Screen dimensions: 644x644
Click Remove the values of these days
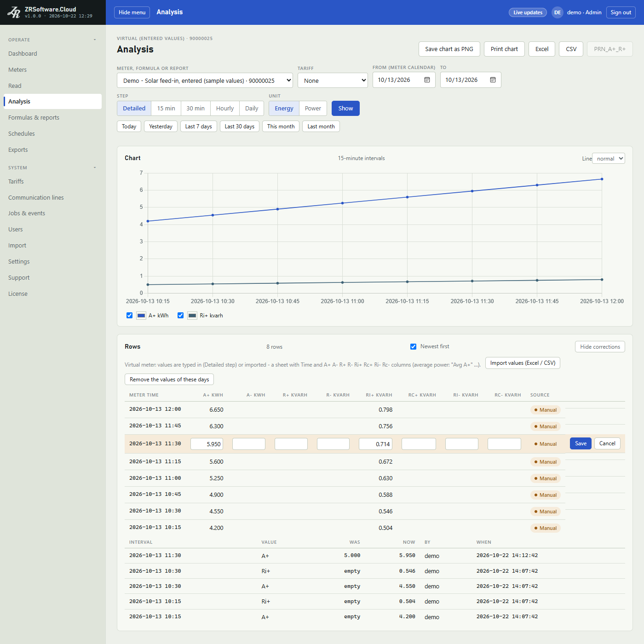[169, 379]
